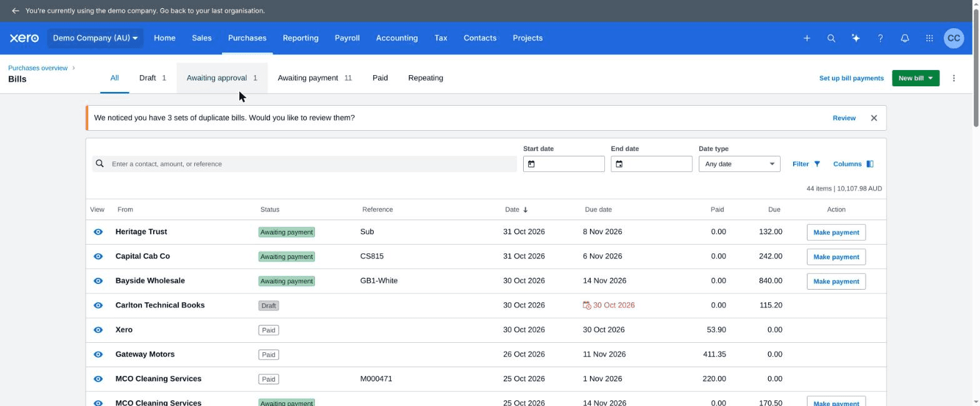Open the sparkle AI assistant icon
This screenshot has height=406, width=980.
(x=856, y=38)
